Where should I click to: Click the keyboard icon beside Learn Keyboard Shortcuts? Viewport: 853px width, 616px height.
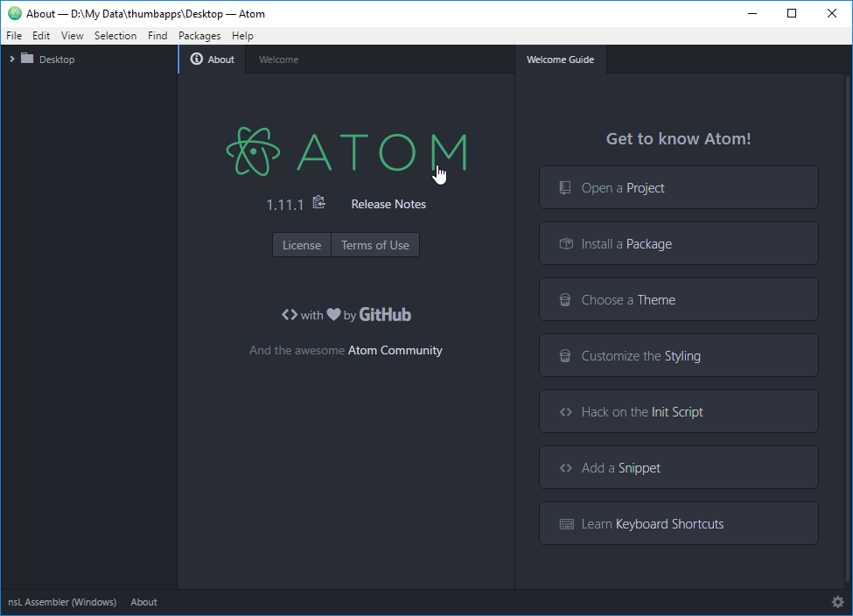click(567, 524)
